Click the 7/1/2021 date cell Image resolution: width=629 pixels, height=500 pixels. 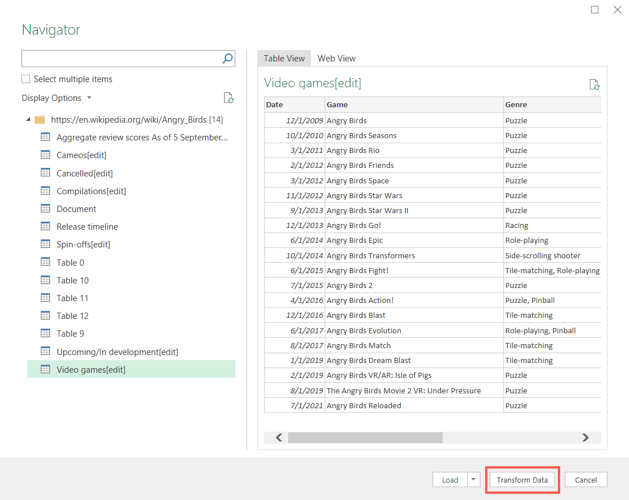pyautogui.click(x=294, y=405)
